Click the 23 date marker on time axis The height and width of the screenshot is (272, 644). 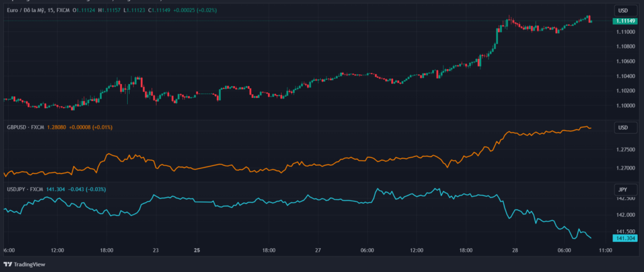coord(155,250)
